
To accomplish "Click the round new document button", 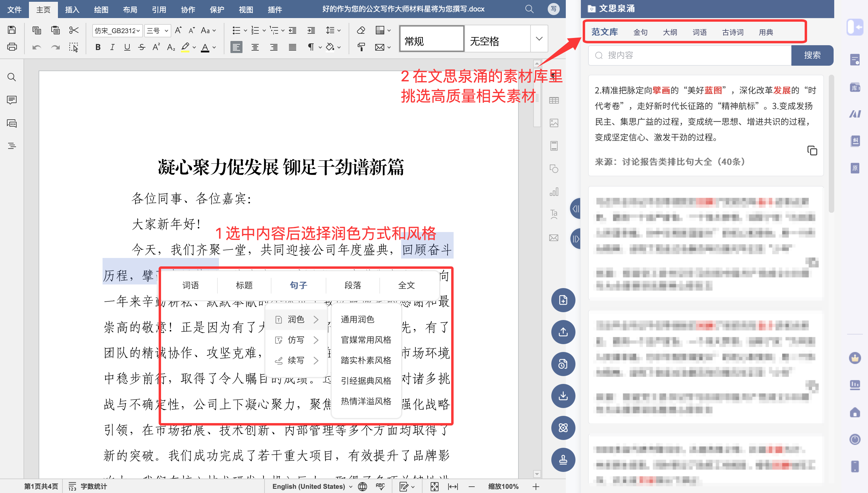I will pyautogui.click(x=563, y=300).
